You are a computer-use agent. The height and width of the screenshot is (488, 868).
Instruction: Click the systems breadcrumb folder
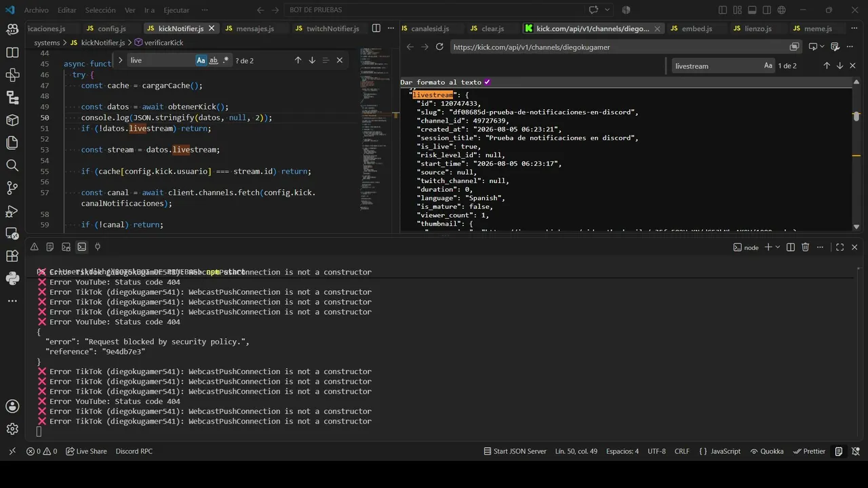[x=47, y=43]
